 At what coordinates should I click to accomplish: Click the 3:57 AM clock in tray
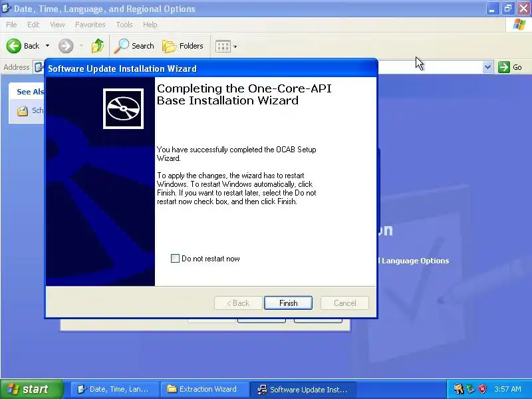[507, 389]
